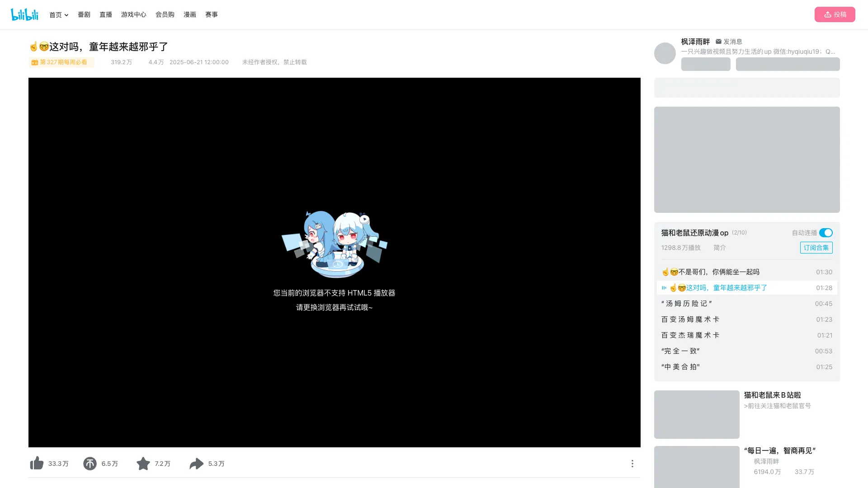Play episode 百变杰瑞魔术卡
This screenshot has width=868, height=488.
(747, 335)
